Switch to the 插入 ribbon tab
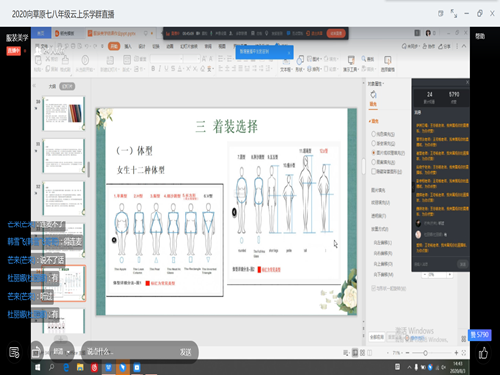 128,46
